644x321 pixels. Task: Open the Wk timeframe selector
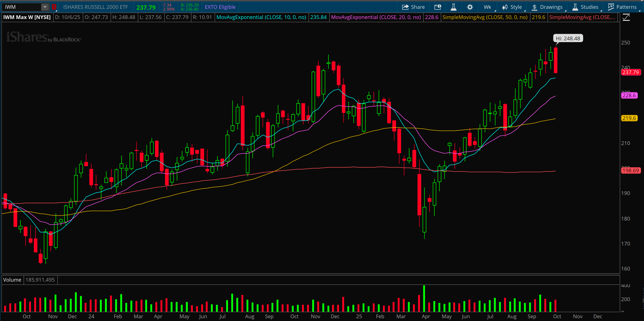(487, 7)
